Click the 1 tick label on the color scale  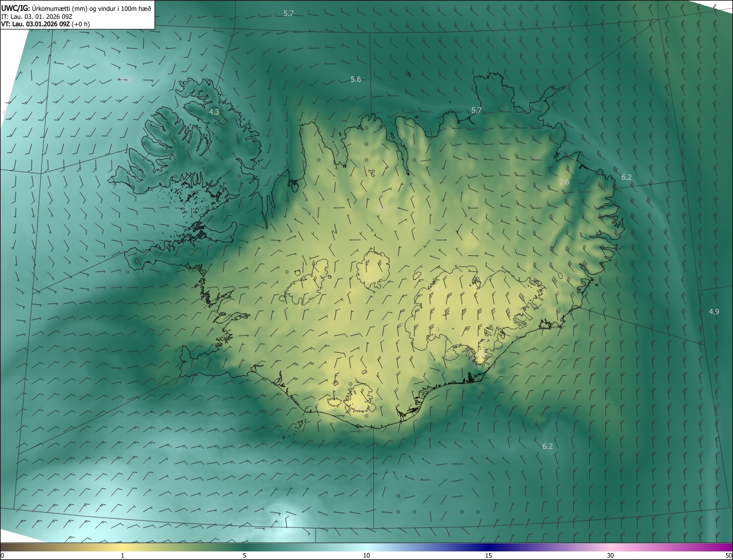click(123, 555)
